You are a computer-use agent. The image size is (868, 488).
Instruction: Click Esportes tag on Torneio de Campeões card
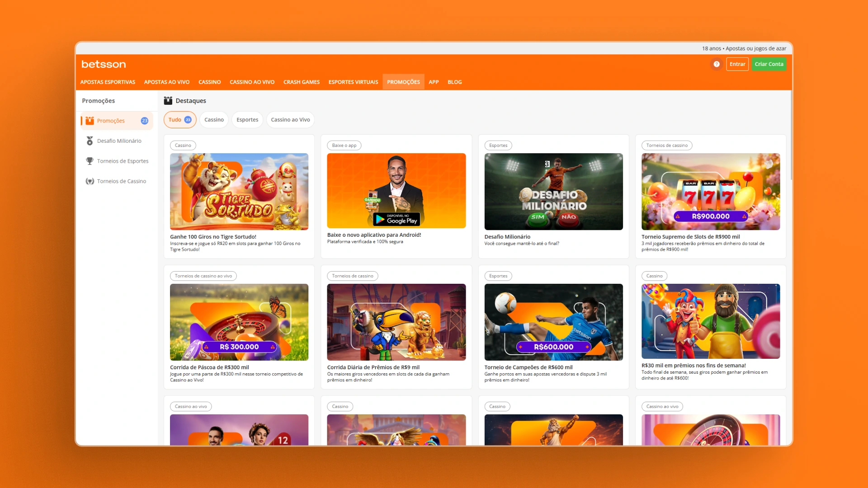pos(498,276)
